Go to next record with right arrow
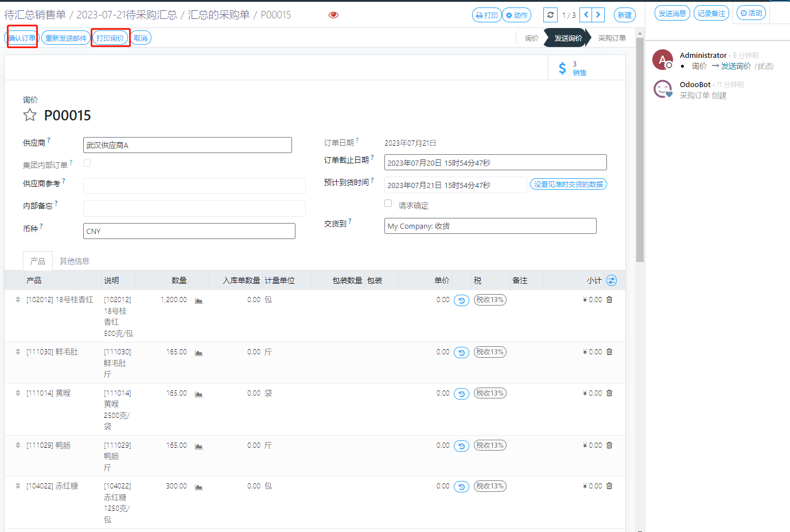Image resolution: width=790 pixels, height=532 pixels. [598, 15]
